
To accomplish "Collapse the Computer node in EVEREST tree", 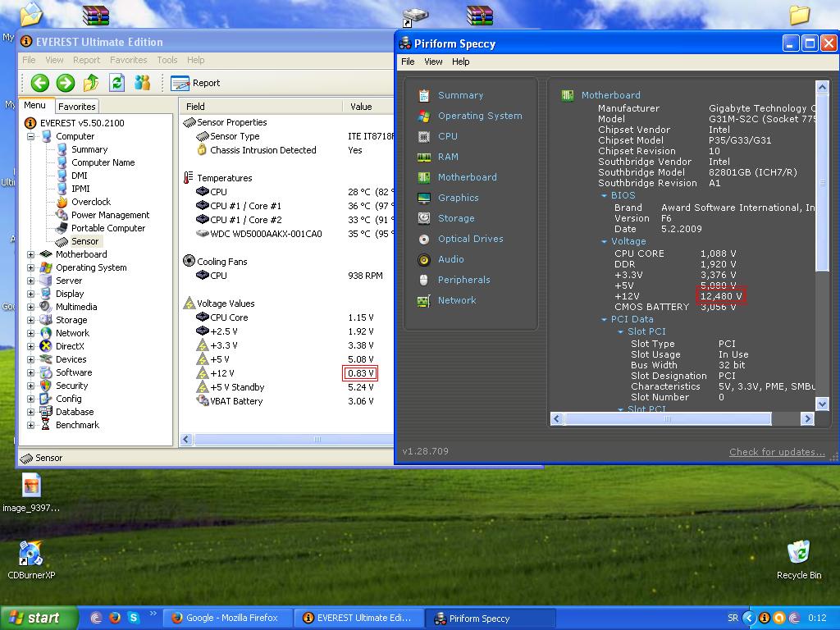I will (x=31, y=136).
